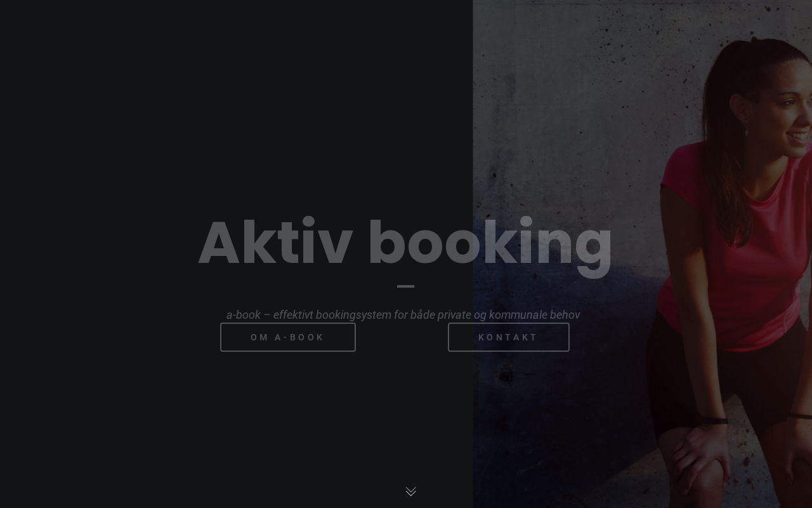Click the black wristband on woman's arm
The height and width of the screenshot is (508, 812).
pos(714,420)
